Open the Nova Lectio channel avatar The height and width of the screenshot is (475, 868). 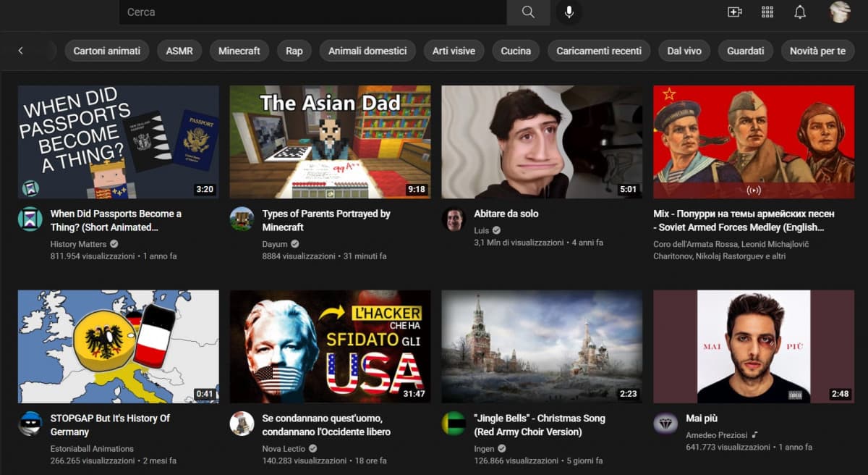click(x=242, y=423)
